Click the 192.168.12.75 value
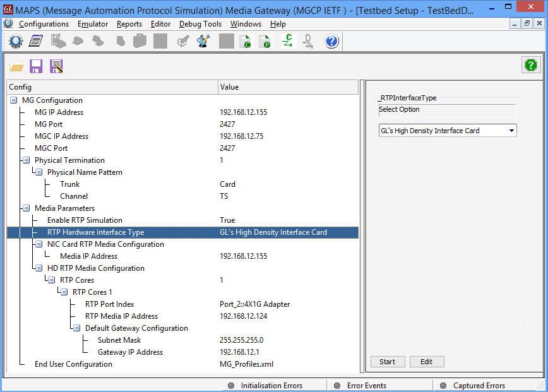 tap(242, 136)
